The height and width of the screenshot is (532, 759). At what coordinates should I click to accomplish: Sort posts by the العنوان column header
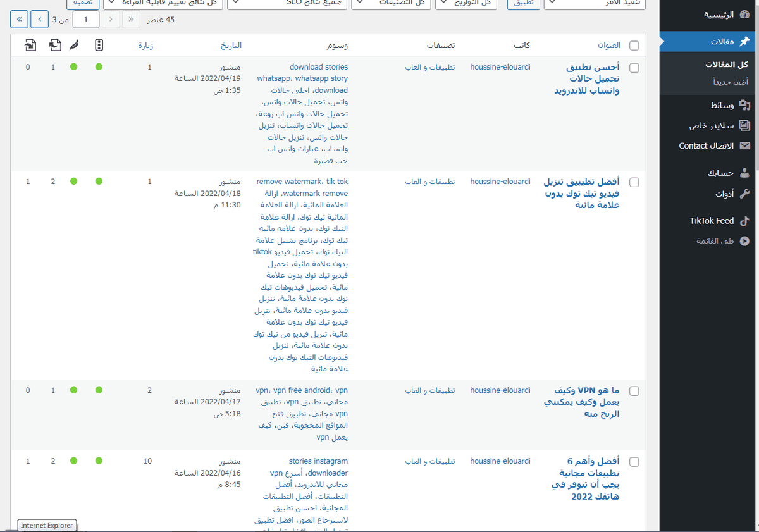pyautogui.click(x=609, y=46)
